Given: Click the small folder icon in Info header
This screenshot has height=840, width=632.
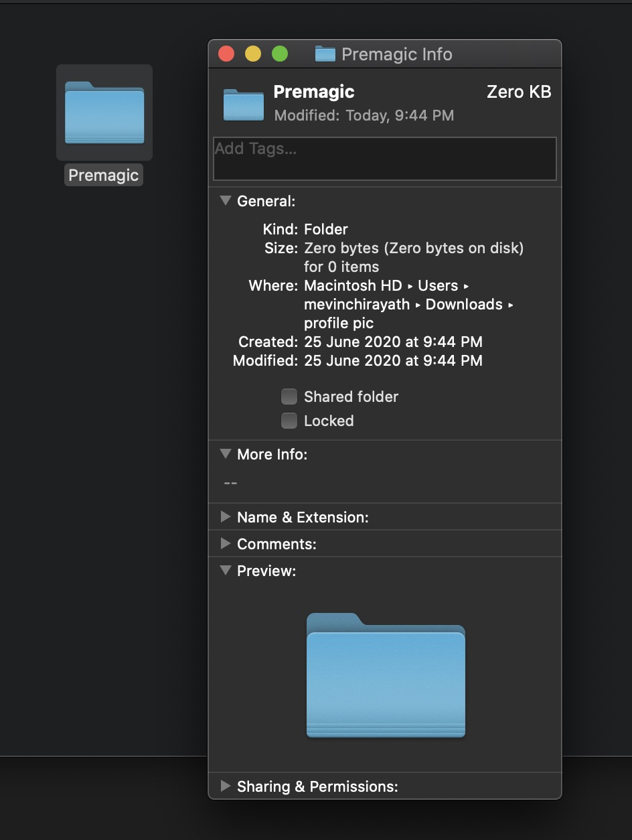Looking at the screenshot, I should (x=244, y=104).
